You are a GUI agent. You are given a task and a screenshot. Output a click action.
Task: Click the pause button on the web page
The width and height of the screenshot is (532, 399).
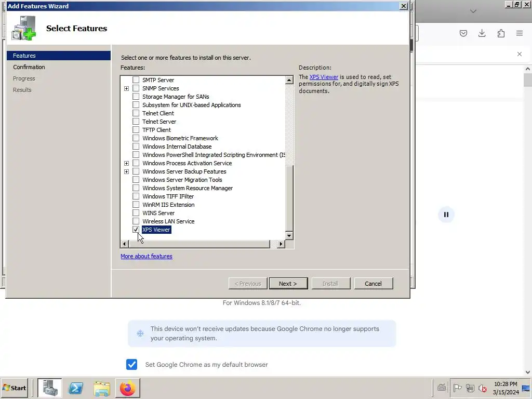click(446, 215)
